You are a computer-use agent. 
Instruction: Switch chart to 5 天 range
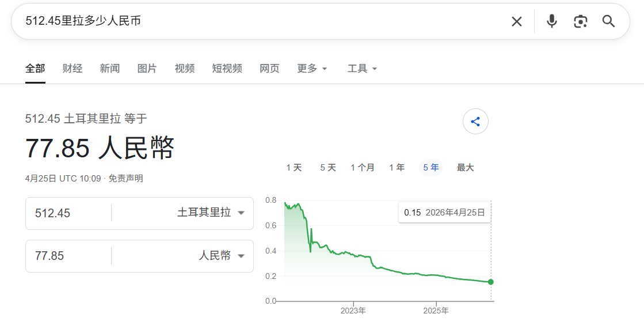tap(328, 168)
